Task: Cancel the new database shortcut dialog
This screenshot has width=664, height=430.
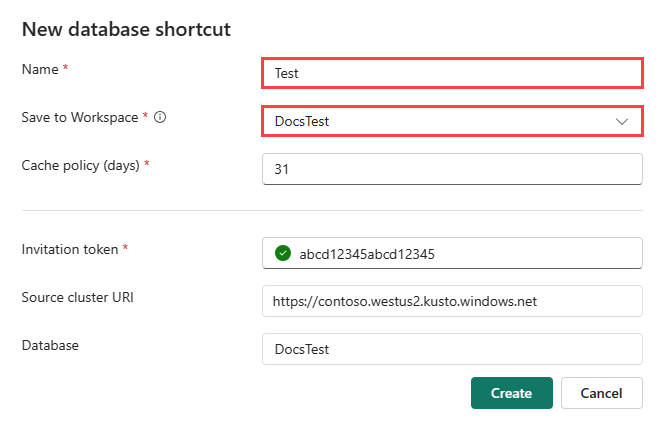Action: (x=601, y=393)
